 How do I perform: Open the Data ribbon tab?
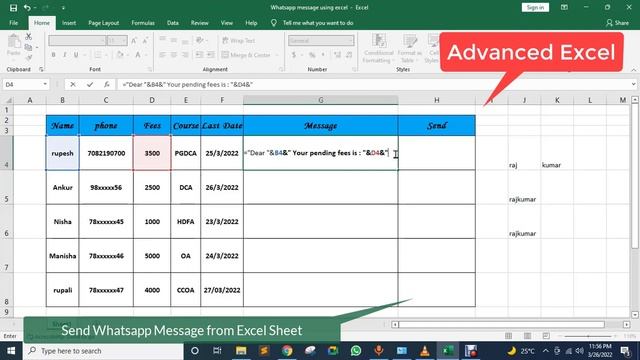(173, 23)
